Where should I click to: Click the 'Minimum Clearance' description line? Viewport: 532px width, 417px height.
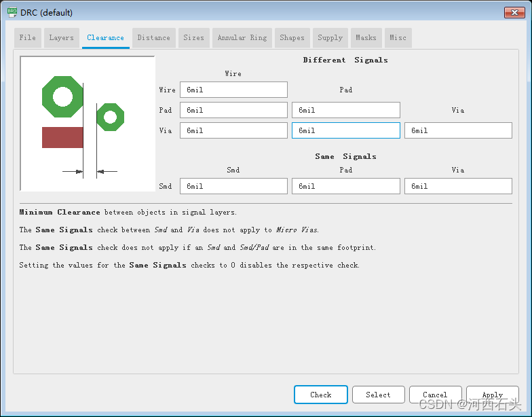(128, 212)
